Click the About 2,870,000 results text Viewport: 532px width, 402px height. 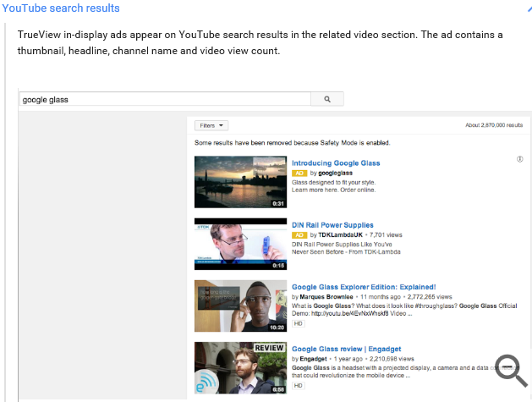click(x=494, y=125)
